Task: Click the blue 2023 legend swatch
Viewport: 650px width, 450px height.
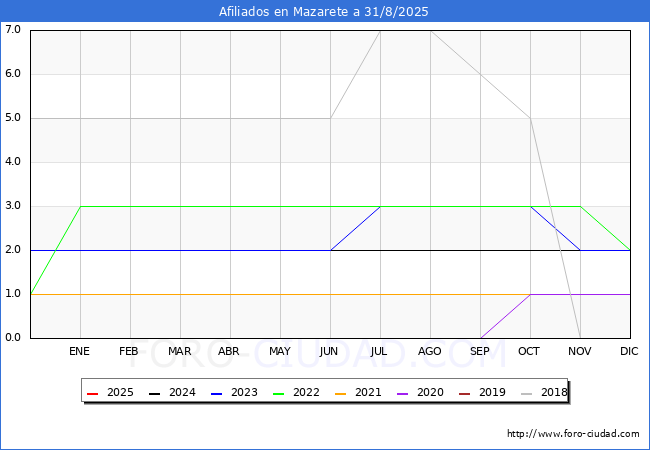Action: click(x=216, y=393)
